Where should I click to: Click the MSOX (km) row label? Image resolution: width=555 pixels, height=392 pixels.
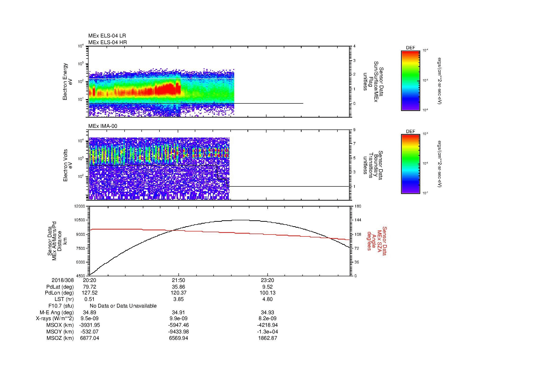[60, 325]
